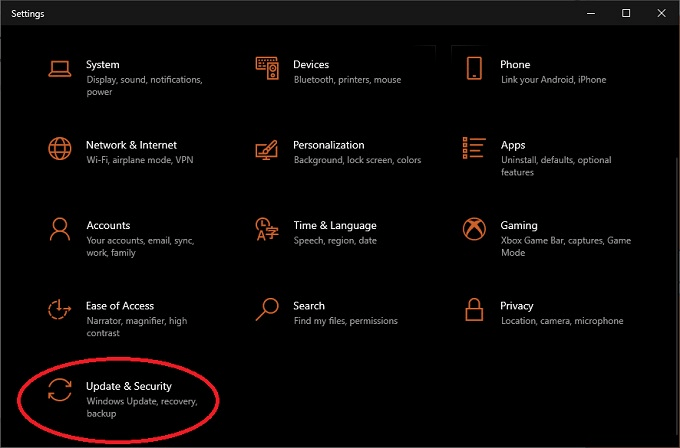Click the Search magnifier icon
680x448 pixels.
266,310
